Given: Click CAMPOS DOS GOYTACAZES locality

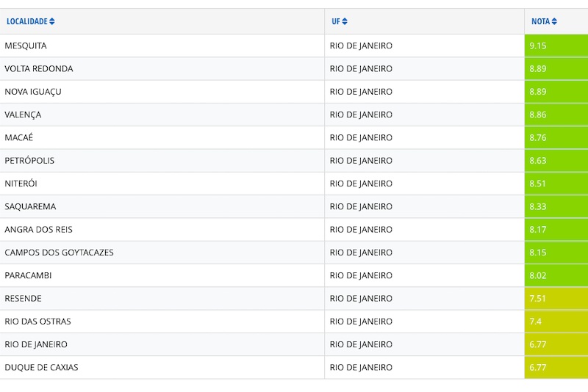Looking at the screenshot, I should pos(59,253).
